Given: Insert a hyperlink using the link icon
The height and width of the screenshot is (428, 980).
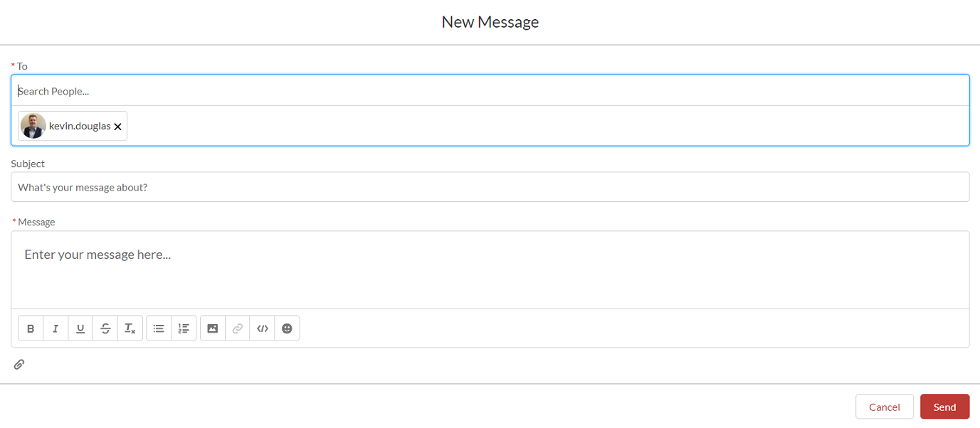Looking at the screenshot, I should click(237, 328).
